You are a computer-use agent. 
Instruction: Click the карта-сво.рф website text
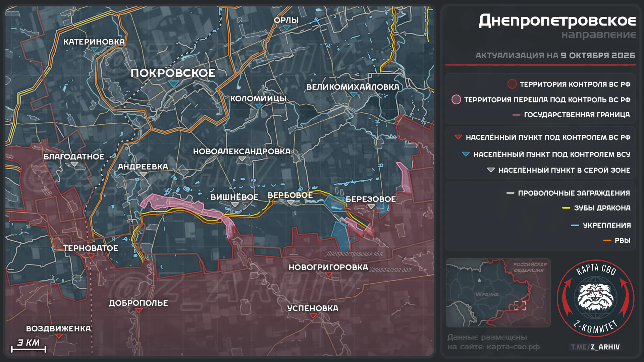click(x=513, y=347)
